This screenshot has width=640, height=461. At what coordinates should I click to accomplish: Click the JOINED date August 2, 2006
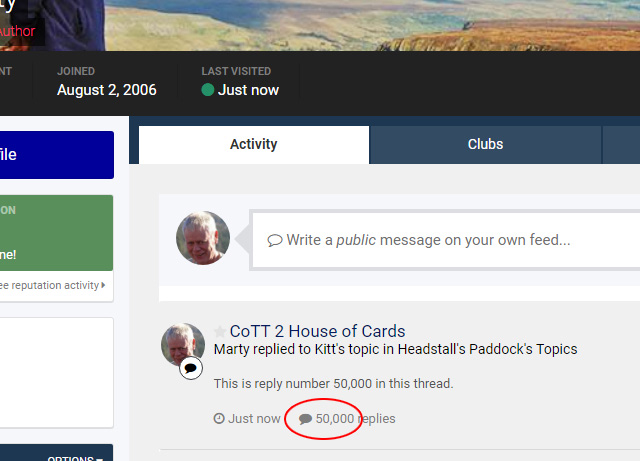(x=107, y=90)
